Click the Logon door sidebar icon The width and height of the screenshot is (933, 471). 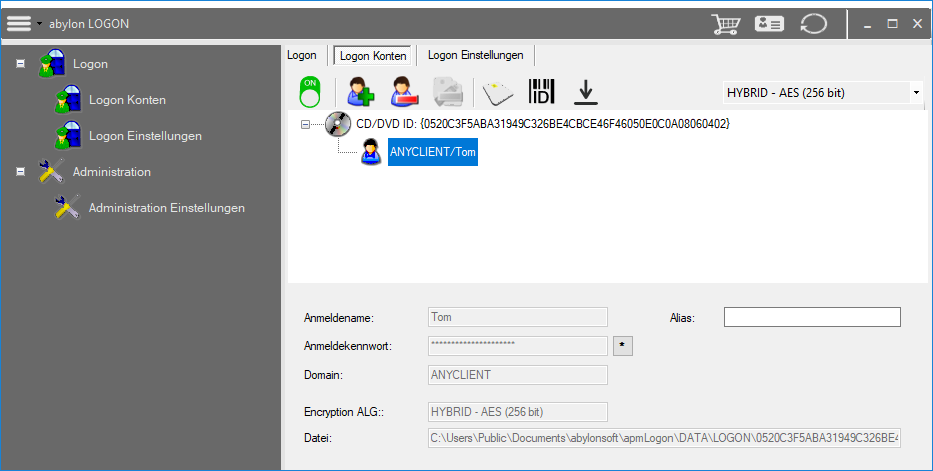point(52,64)
